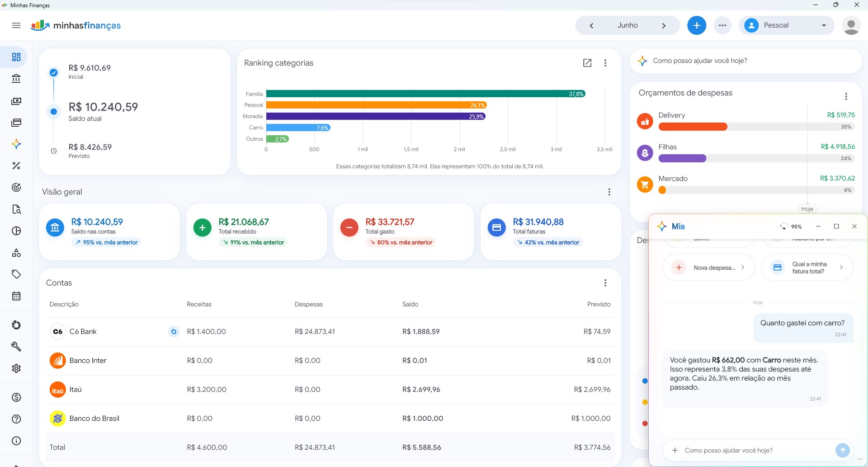Click the top Como posso ajudar search box

tap(746, 61)
